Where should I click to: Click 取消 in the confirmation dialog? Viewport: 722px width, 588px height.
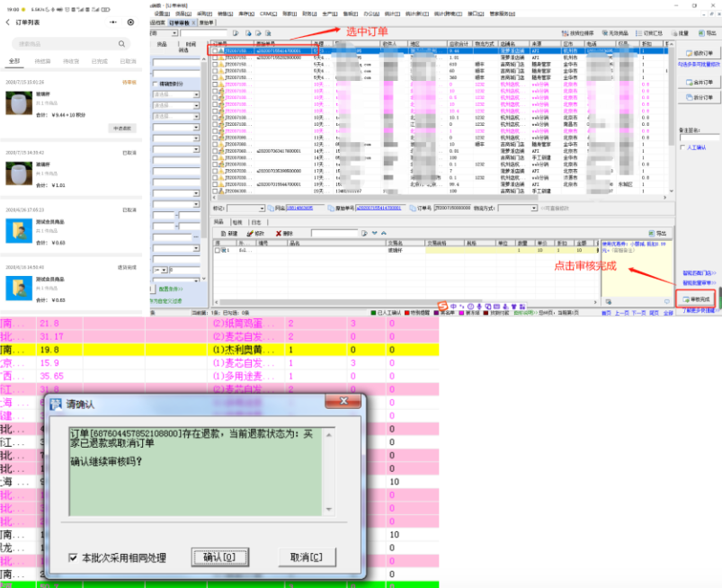click(x=306, y=557)
